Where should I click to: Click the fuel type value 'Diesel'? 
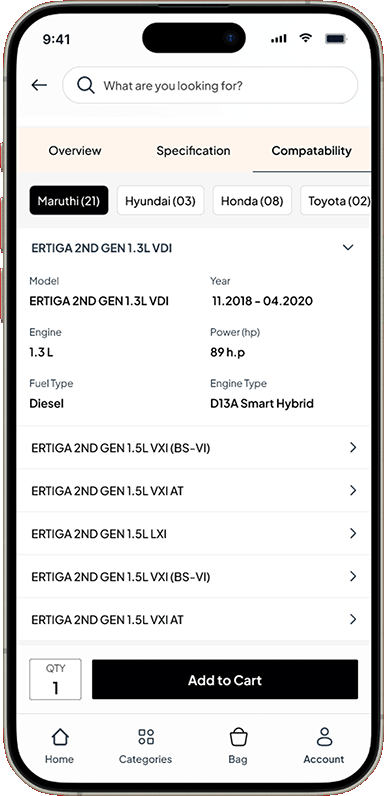[x=46, y=404]
